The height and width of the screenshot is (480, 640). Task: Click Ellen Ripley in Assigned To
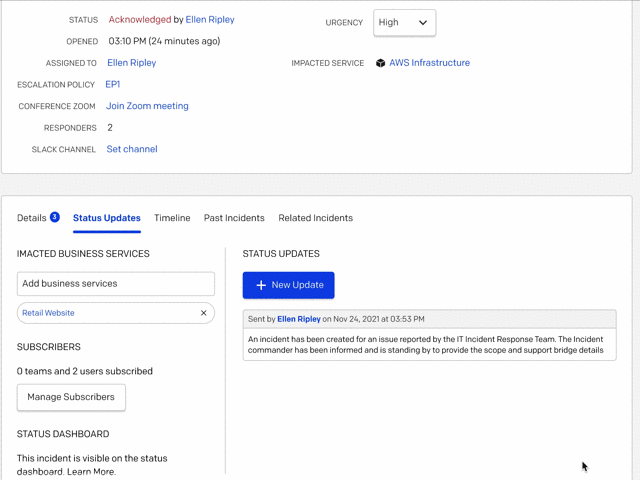[x=131, y=63]
